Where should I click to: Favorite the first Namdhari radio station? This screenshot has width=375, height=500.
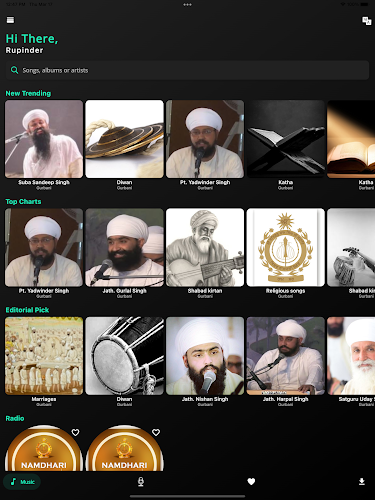(x=75, y=432)
